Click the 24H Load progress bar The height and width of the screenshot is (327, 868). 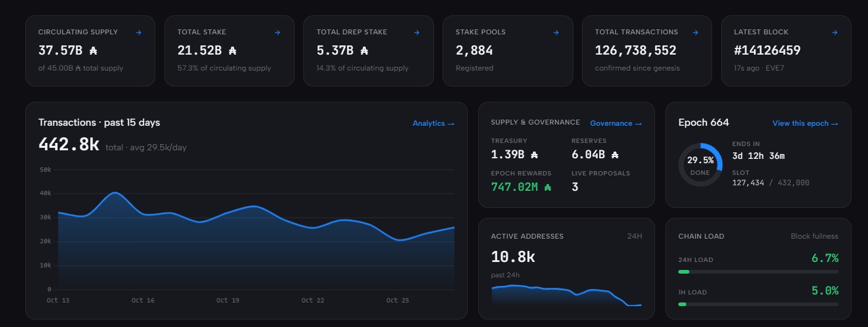758,272
